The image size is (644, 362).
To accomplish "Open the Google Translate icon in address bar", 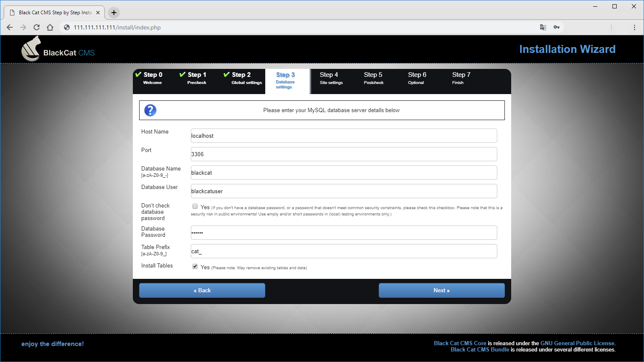I will tap(543, 27).
